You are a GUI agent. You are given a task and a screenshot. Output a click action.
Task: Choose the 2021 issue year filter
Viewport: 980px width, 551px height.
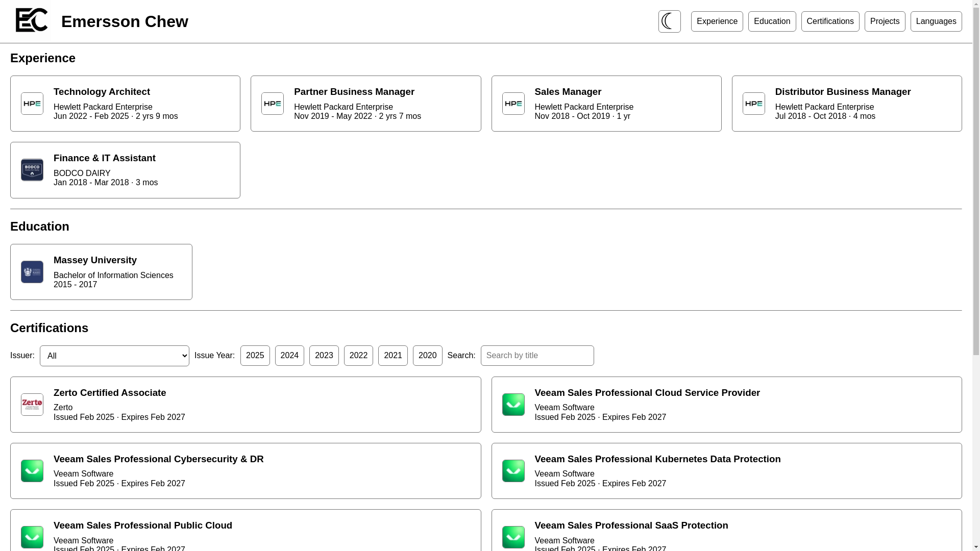(x=393, y=356)
